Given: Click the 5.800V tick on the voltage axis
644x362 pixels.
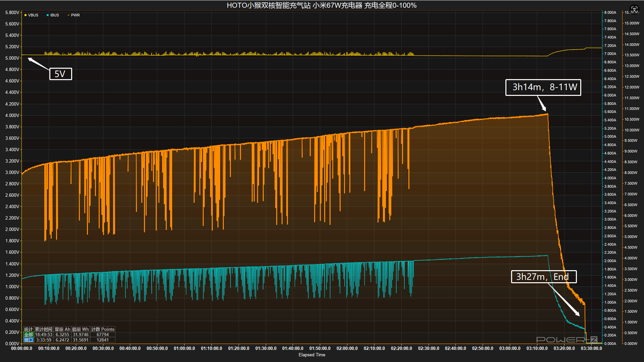Looking at the screenshot, I should pos(12,12).
